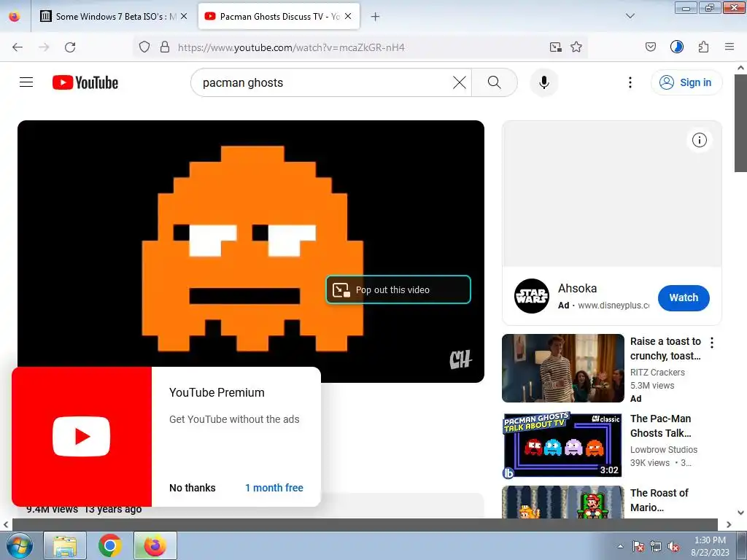
Task: Open YouTube settings three-dot menu
Action: pyautogui.click(x=630, y=82)
